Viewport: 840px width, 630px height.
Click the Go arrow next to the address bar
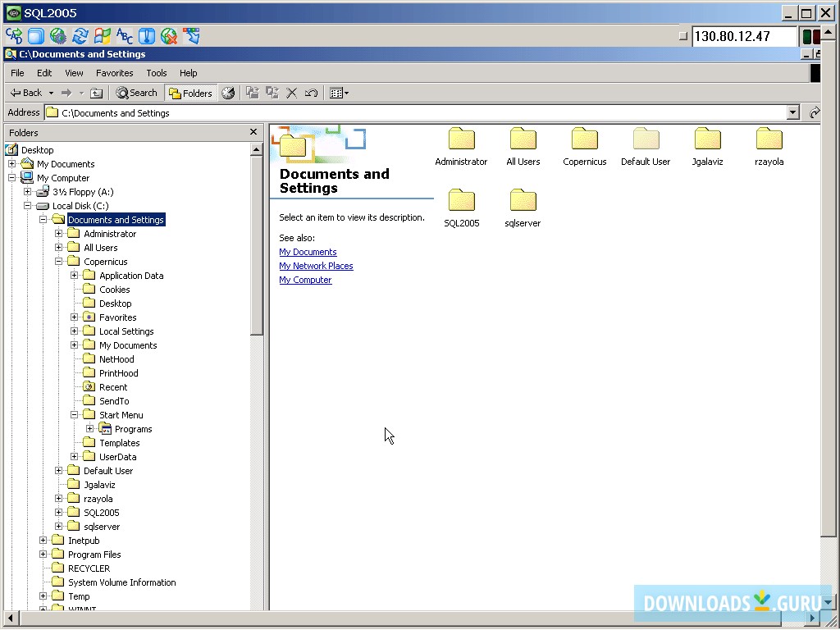click(x=815, y=112)
